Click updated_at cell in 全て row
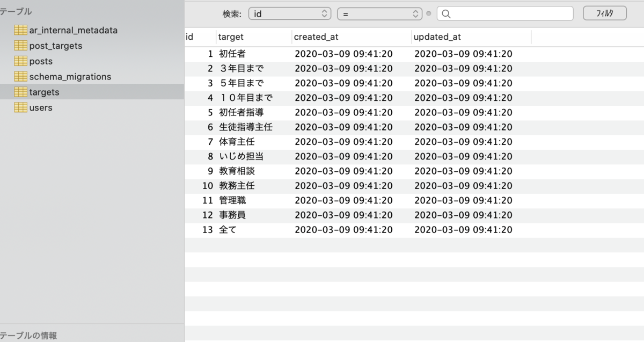 (x=463, y=230)
